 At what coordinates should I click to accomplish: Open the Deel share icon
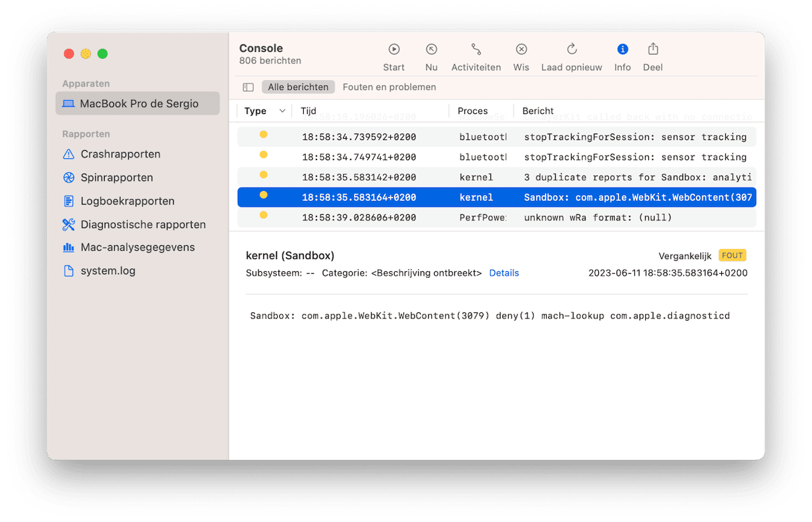coord(652,49)
